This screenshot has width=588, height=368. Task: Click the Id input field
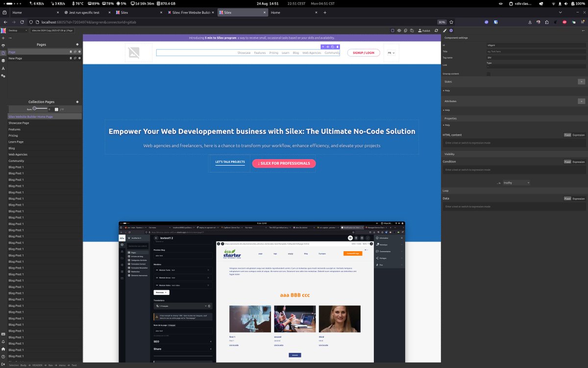[536, 45]
